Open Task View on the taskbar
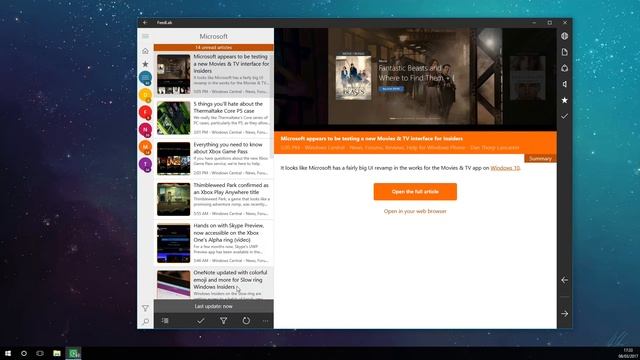 (x=40, y=353)
